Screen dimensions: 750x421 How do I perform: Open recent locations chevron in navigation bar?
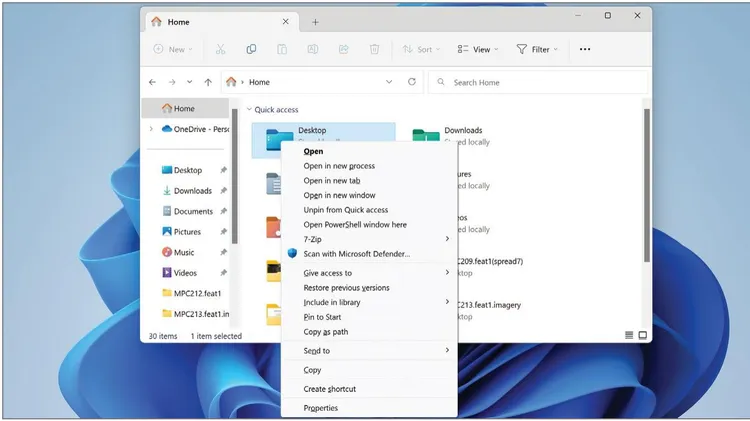point(189,82)
